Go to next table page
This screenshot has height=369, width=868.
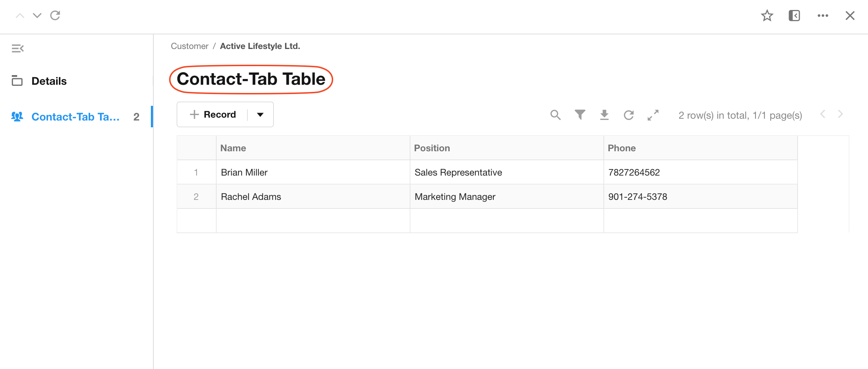(840, 114)
